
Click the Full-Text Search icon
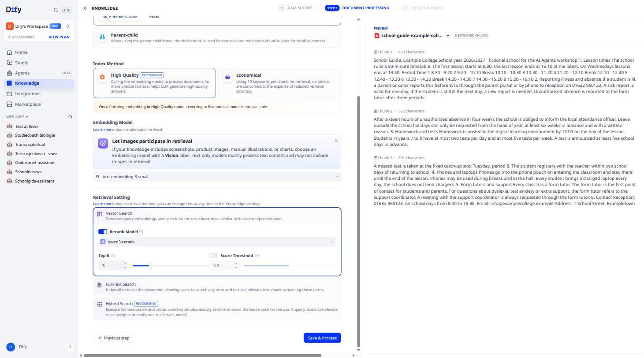click(x=100, y=285)
